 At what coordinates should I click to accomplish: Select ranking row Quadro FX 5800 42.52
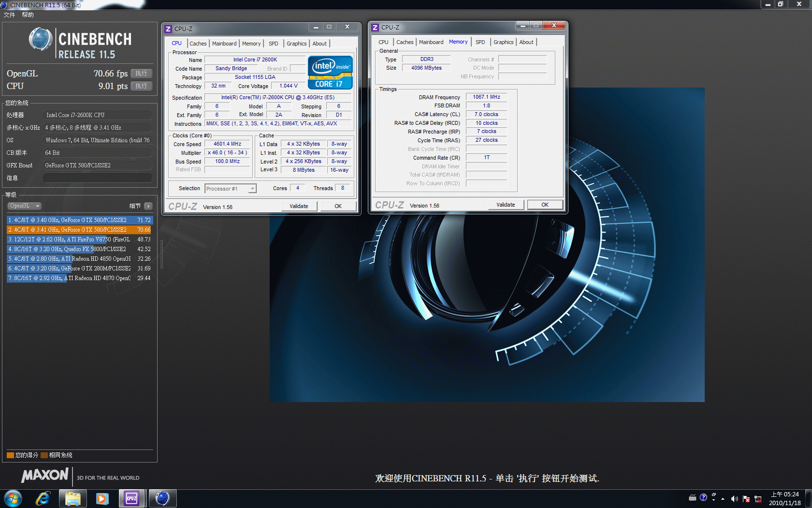point(79,249)
